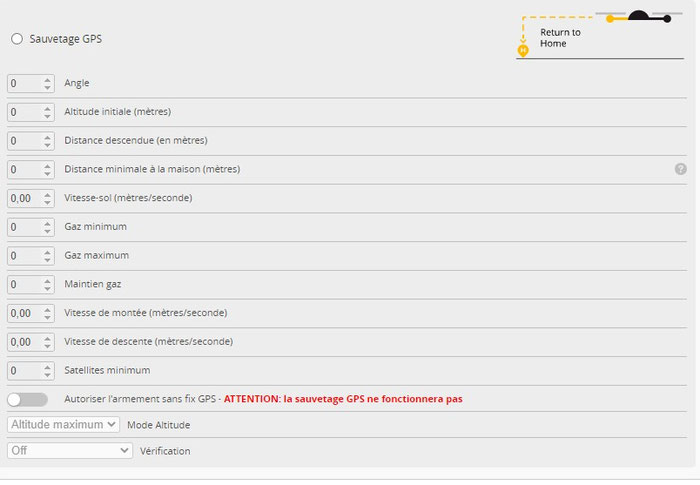Decrease the Angle value with down arrow
Screen dimensions: 700x485
(47, 88)
